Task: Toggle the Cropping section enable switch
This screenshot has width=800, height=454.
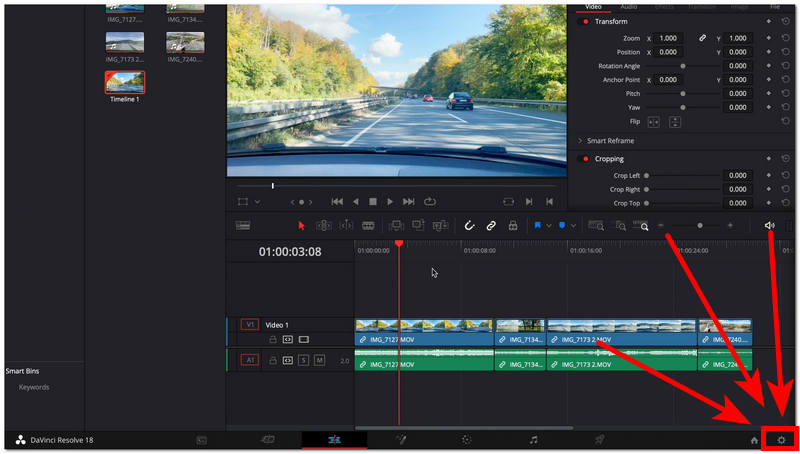Action: 585,159
